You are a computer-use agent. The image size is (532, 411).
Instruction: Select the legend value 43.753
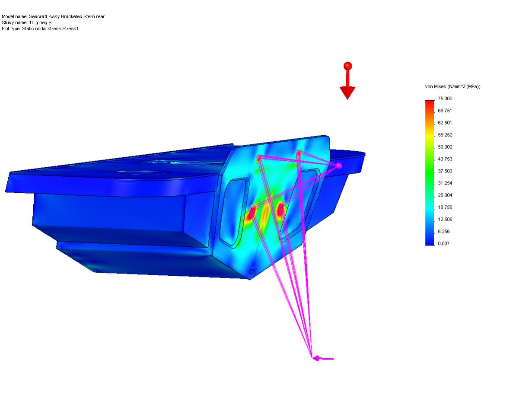tap(445, 159)
